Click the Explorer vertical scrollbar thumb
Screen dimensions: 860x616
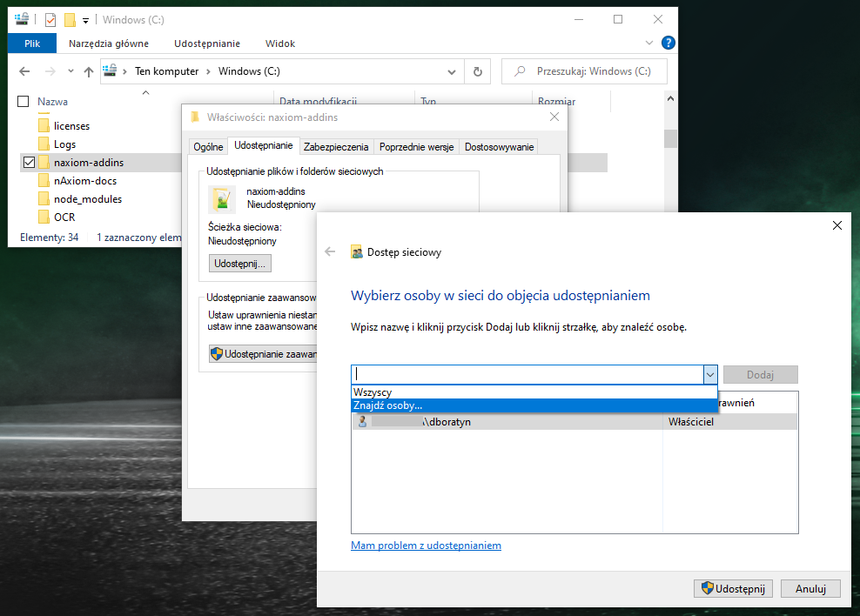(669, 139)
